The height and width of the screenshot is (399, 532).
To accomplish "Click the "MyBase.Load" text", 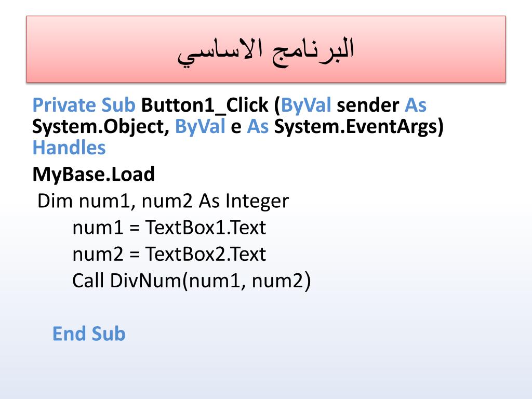I will click(x=94, y=174).
